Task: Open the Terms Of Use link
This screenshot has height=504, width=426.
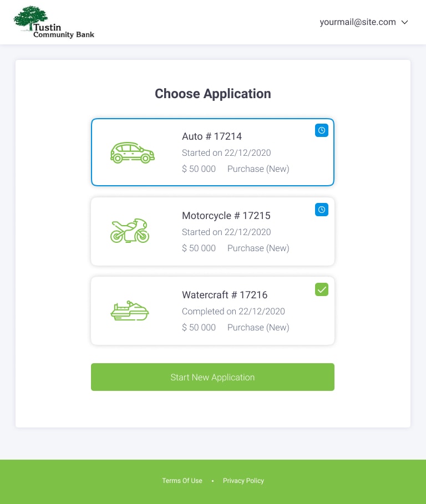Action: [182, 481]
